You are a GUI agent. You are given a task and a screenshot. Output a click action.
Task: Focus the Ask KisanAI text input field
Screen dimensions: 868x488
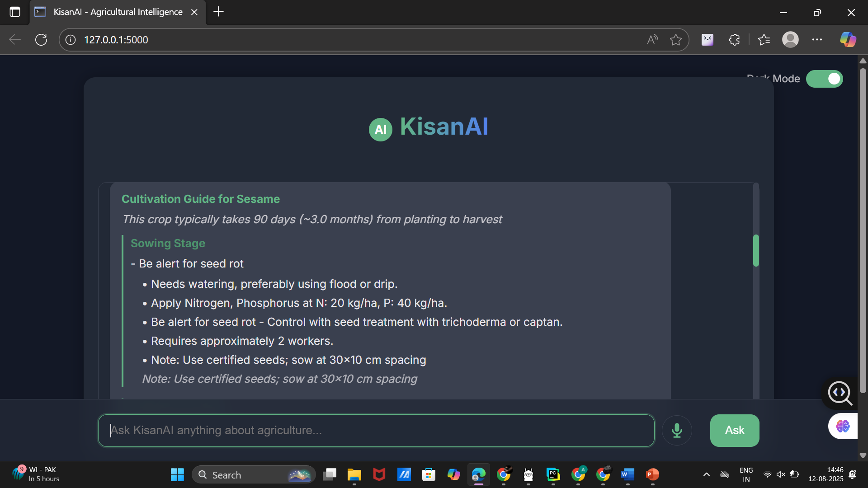376,430
